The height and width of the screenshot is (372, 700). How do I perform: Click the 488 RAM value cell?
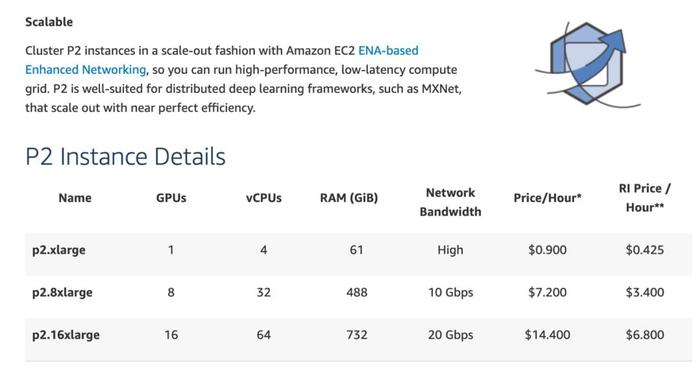[x=357, y=293]
